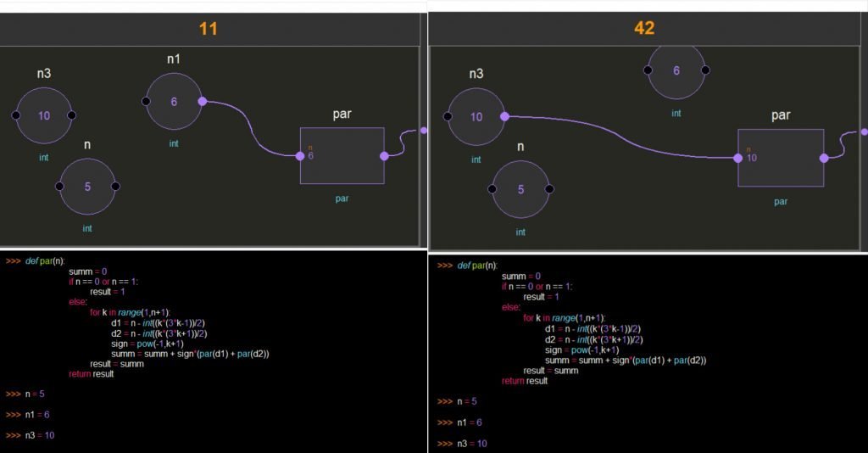Viewport: 868px width, 453px height.
Task: Select the n1 node circle showing 6 in left graph
Action: 174,102
